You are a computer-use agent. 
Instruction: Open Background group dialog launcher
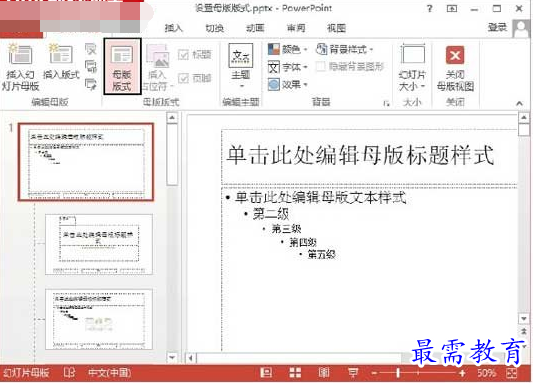[x=386, y=103]
